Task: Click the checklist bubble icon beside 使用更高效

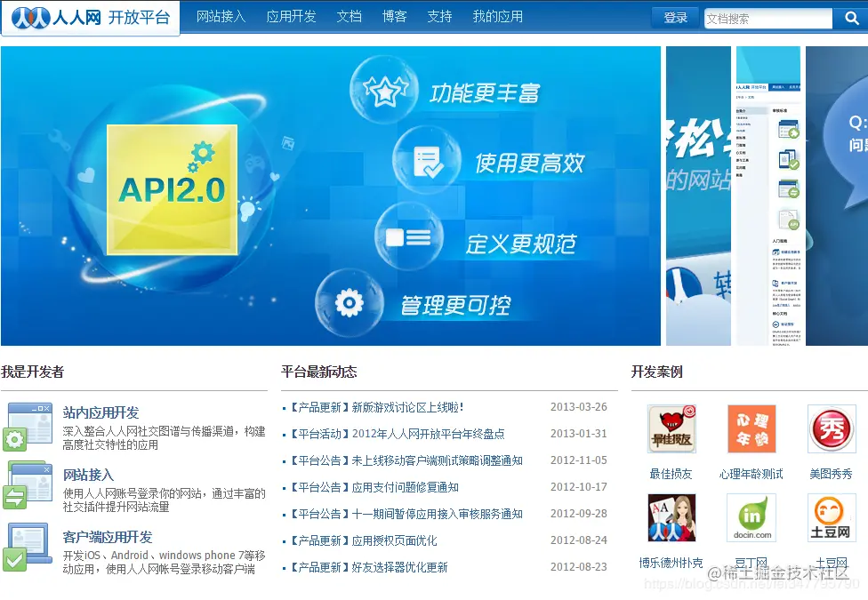Action: click(x=426, y=161)
